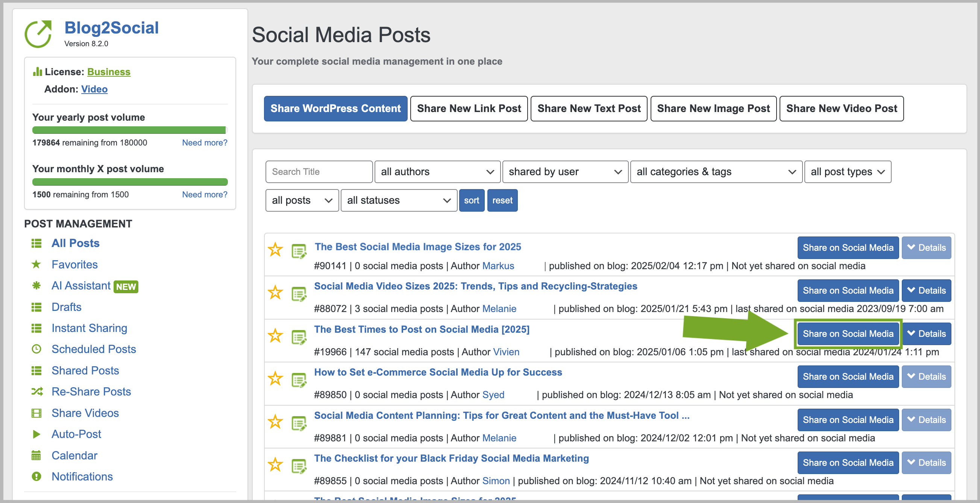980x503 pixels.
Task: Click into the Search Title field
Action: [319, 172]
